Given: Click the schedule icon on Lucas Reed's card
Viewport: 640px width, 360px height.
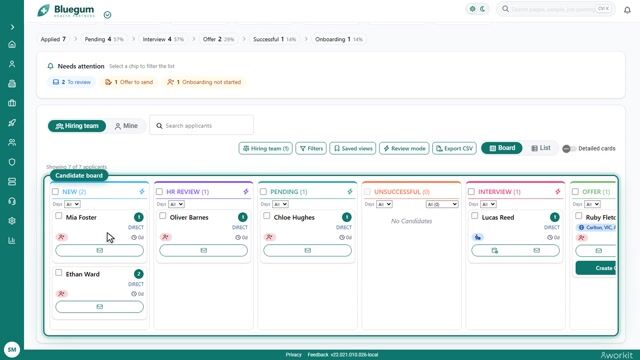Looking at the screenshot, I should tap(495, 250).
